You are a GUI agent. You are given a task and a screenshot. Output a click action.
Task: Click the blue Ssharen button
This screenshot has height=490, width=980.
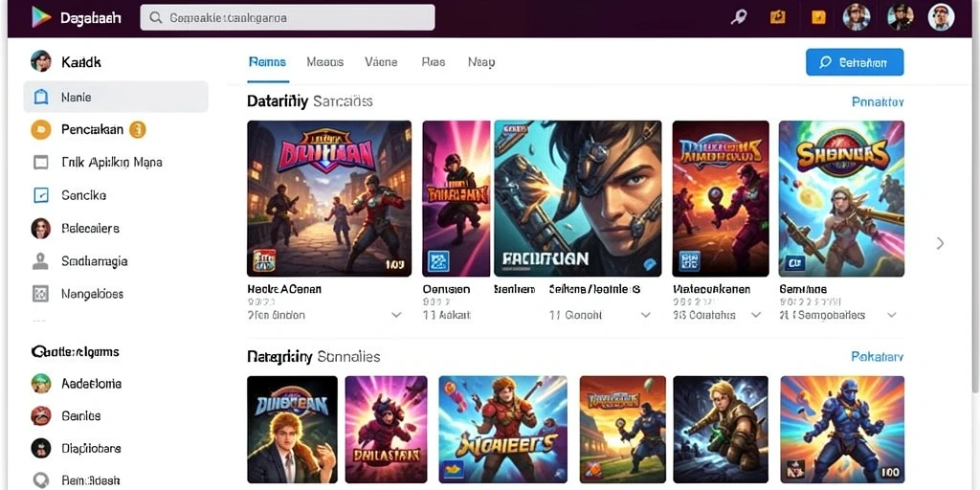point(855,62)
